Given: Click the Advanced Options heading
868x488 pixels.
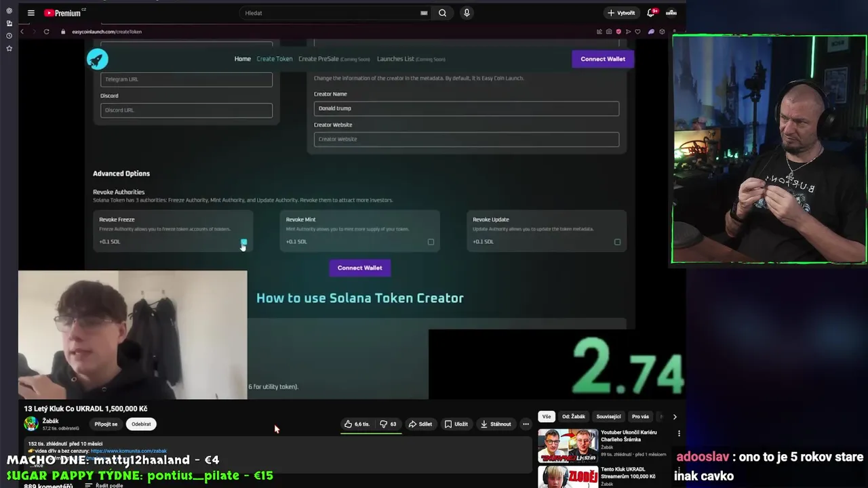Looking at the screenshot, I should (x=121, y=174).
